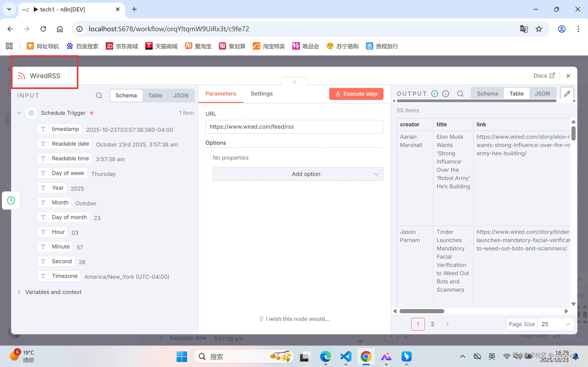Click the output horizontal scrollbar thumb
The width and height of the screenshot is (588, 367).
click(x=422, y=311)
